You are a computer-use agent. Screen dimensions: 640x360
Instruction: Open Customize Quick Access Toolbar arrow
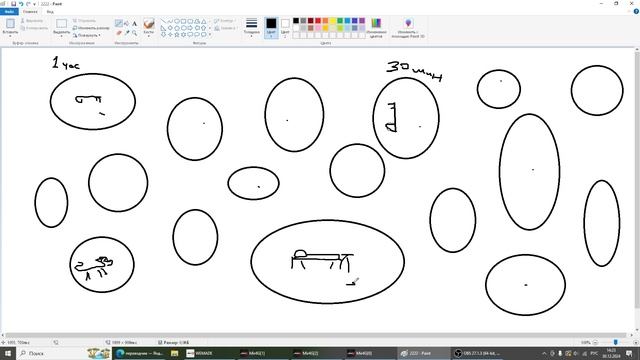35,4
